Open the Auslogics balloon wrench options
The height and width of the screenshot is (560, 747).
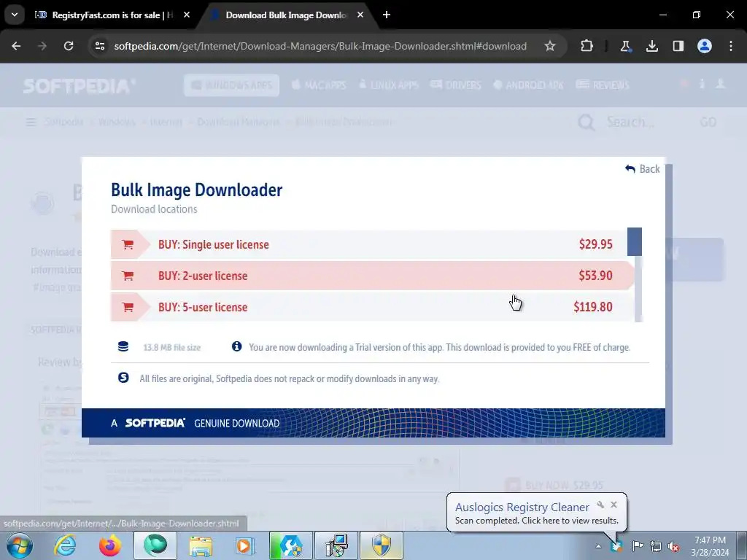coord(600,505)
